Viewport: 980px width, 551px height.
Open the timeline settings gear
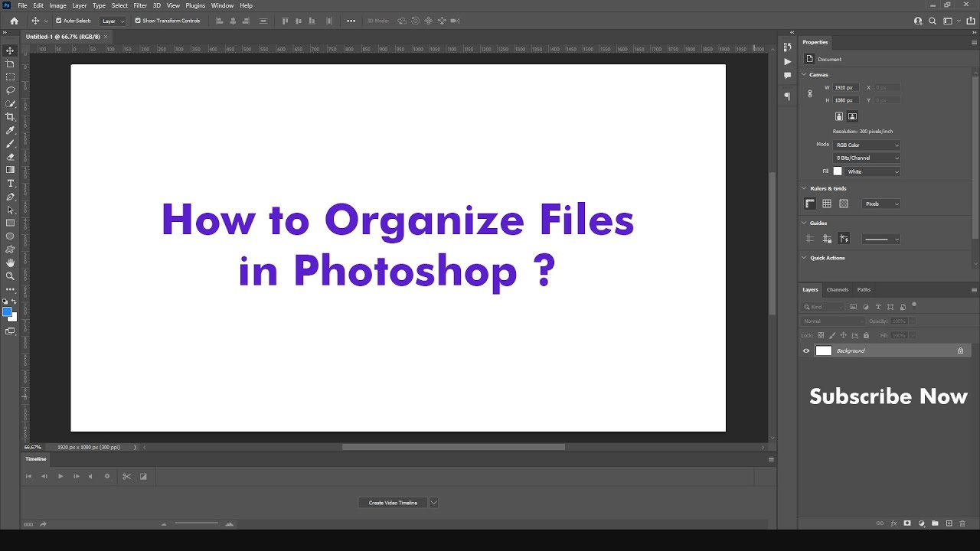click(107, 476)
